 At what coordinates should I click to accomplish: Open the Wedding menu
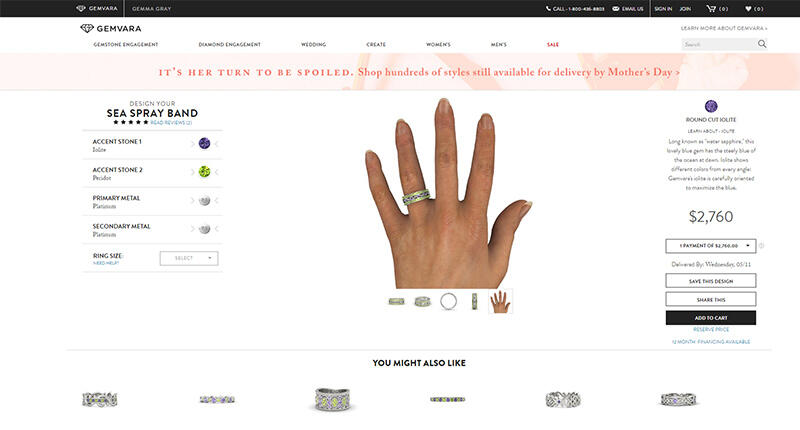click(x=313, y=44)
